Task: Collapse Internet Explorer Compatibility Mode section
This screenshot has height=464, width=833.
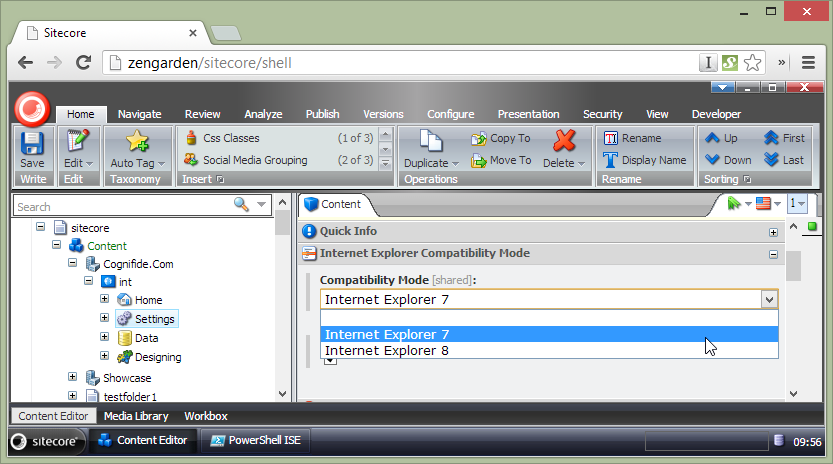Action: 773,254
